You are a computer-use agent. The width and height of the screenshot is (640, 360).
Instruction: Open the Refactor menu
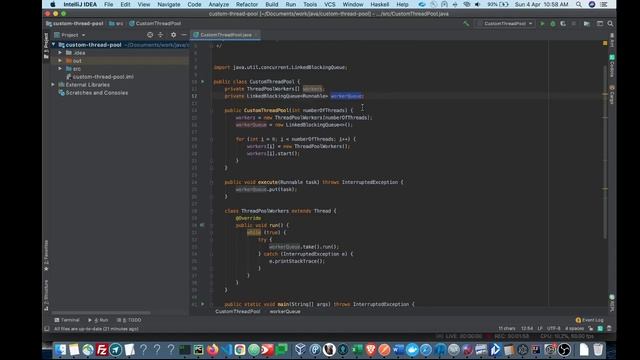tap(247, 4)
